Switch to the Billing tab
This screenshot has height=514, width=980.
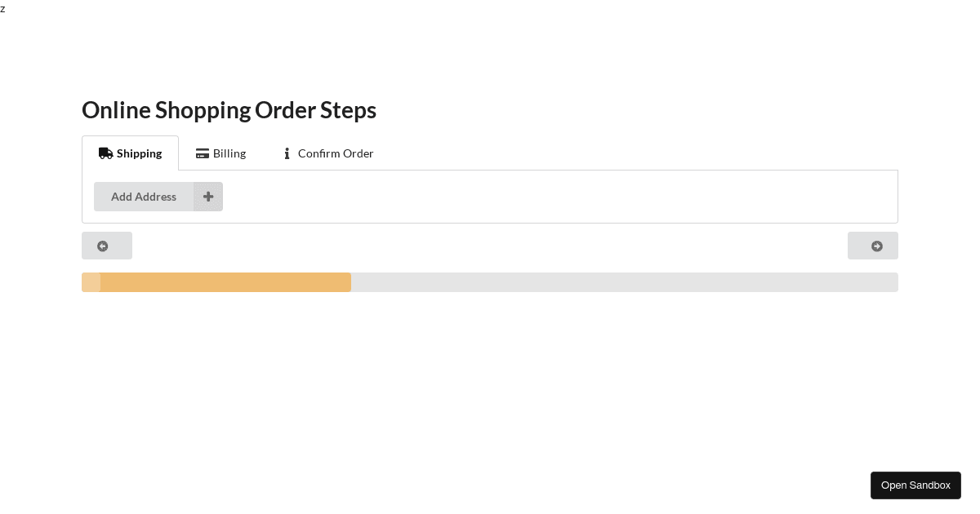[x=229, y=153]
